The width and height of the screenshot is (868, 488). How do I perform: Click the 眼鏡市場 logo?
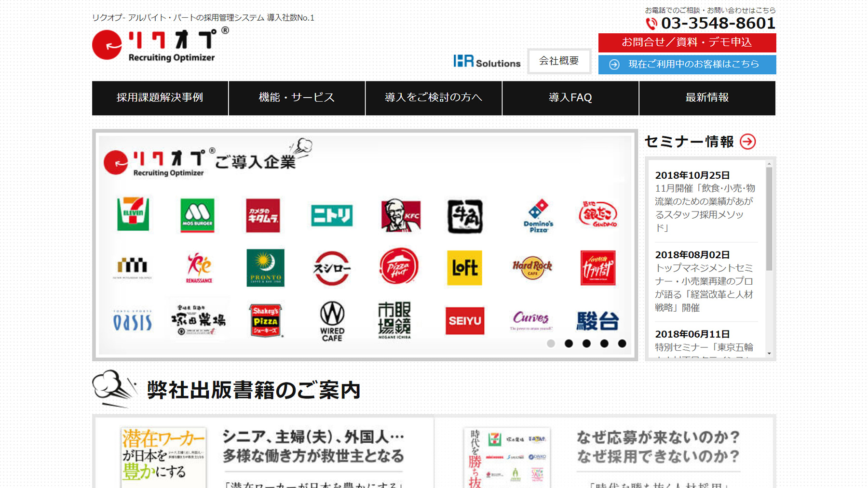coord(394,320)
